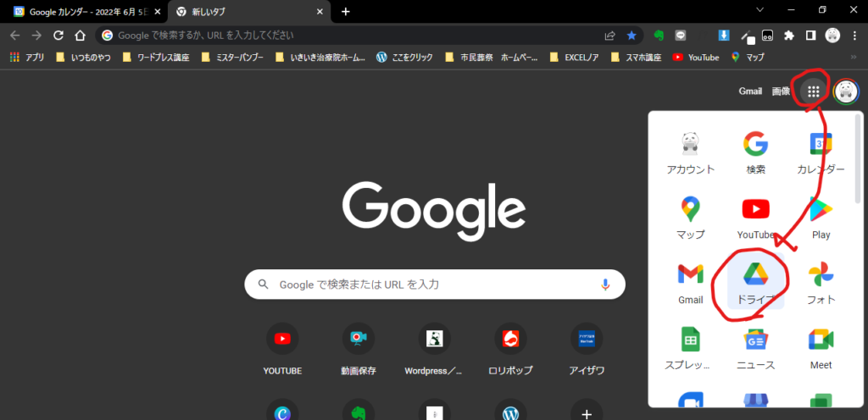
Task: Open a new tab with plus button
Action: pos(345,12)
